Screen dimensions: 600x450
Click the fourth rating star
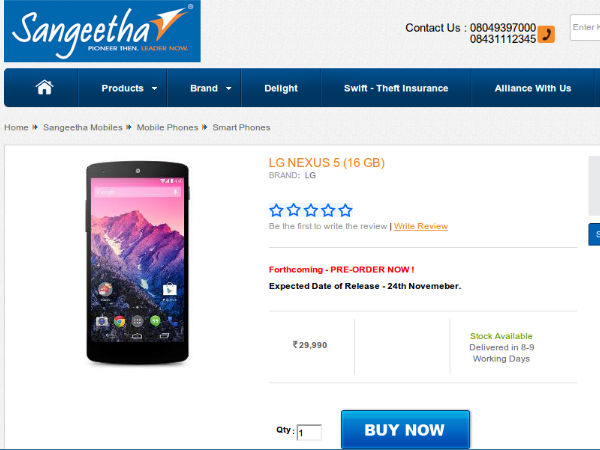pos(328,210)
